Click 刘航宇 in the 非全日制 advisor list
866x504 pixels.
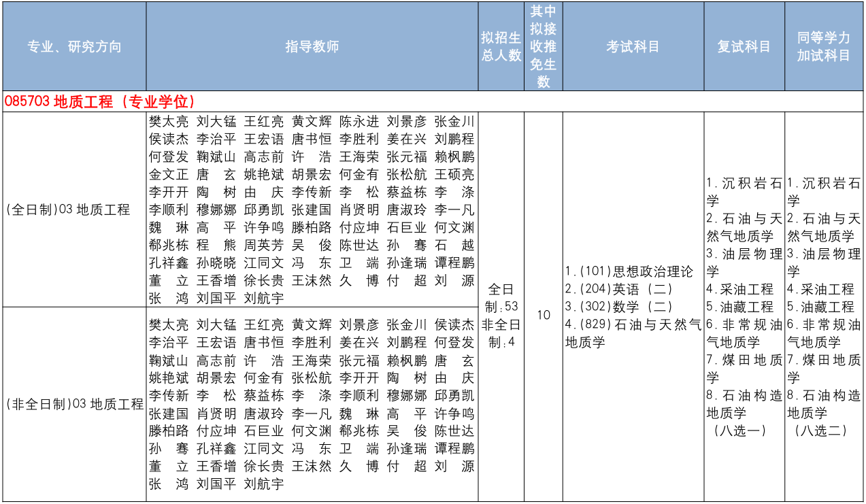tap(264, 484)
